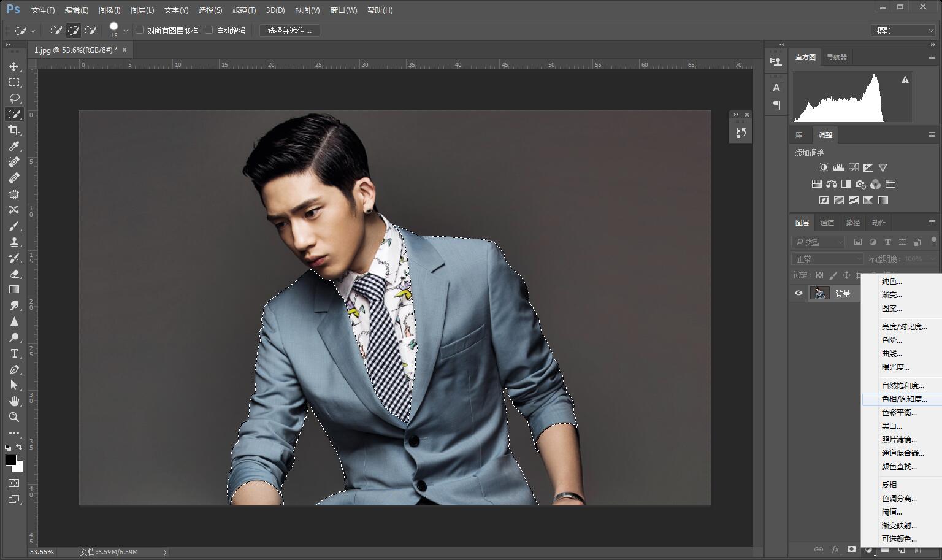Switch to the 路径 tab
This screenshot has height=560, width=942.
tap(853, 223)
